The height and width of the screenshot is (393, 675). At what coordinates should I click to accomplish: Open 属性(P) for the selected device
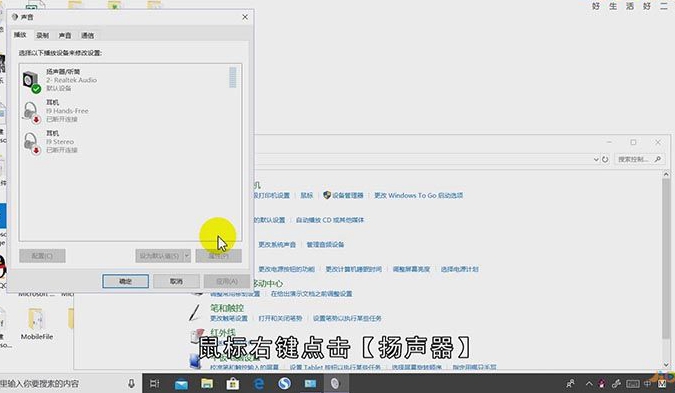(219, 256)
